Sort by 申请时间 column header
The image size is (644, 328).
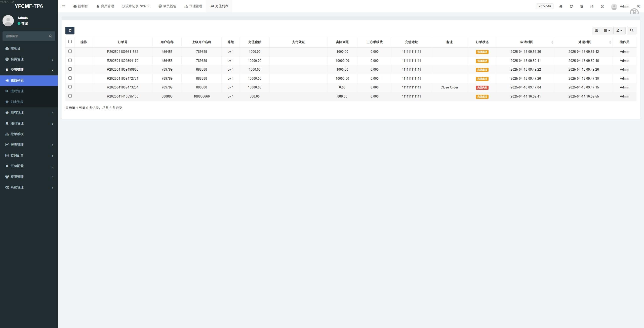(527, 42)
